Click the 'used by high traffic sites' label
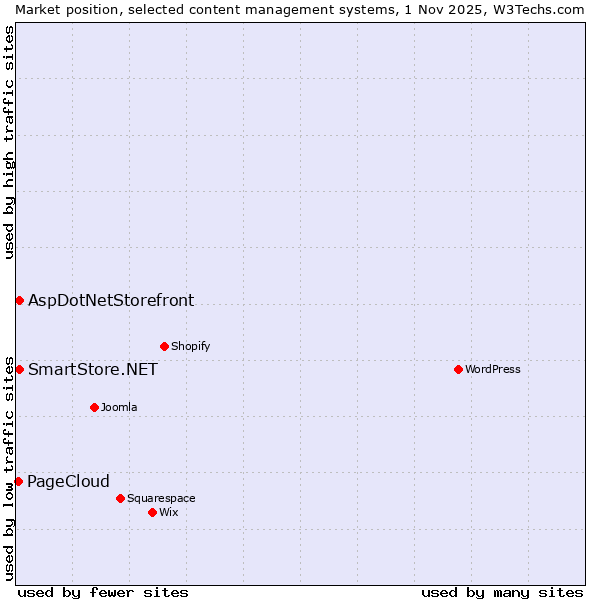 click(9, 142)
